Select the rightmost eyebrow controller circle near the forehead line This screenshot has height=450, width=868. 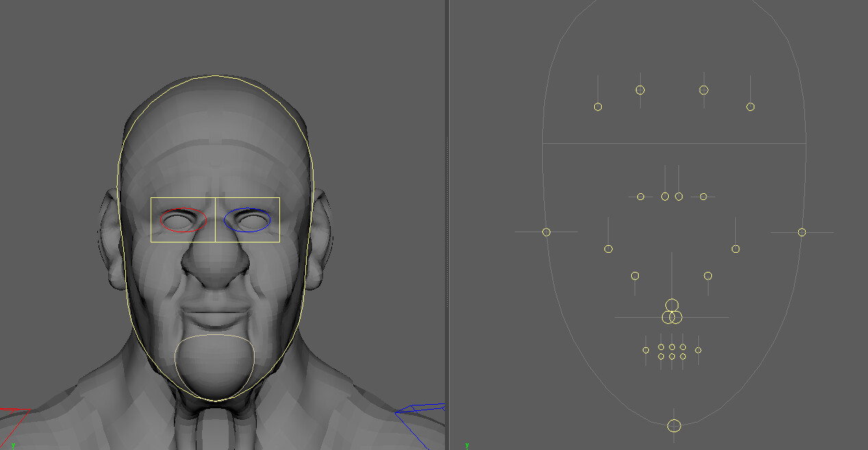coord(750,106)
